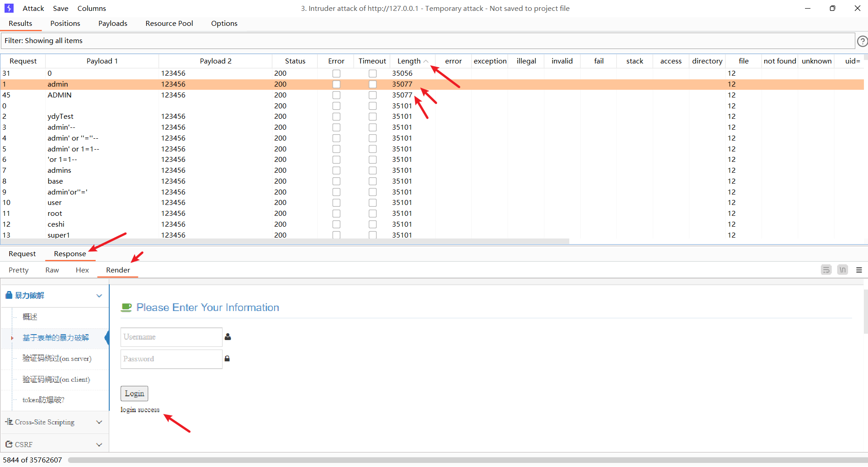868x467 pixels.
Task: Check the Timeout checkbox for request 31
Action: click(x=373, y=73)
